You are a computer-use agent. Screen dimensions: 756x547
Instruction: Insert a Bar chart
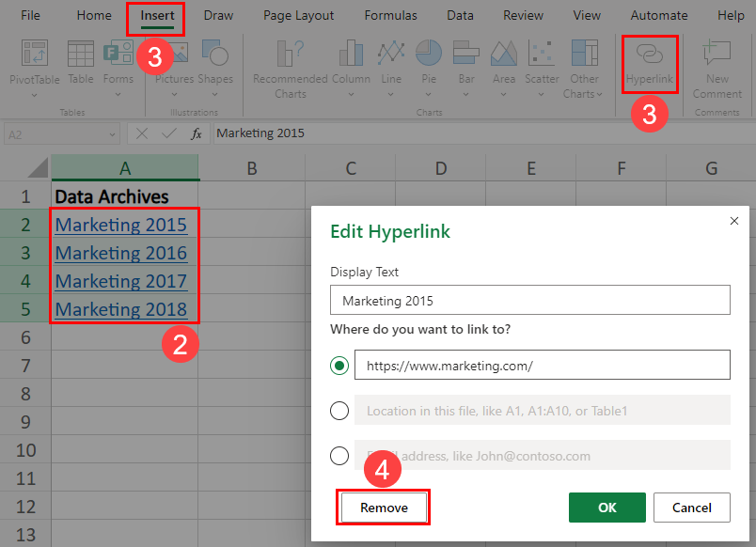[x=466, y=53]
